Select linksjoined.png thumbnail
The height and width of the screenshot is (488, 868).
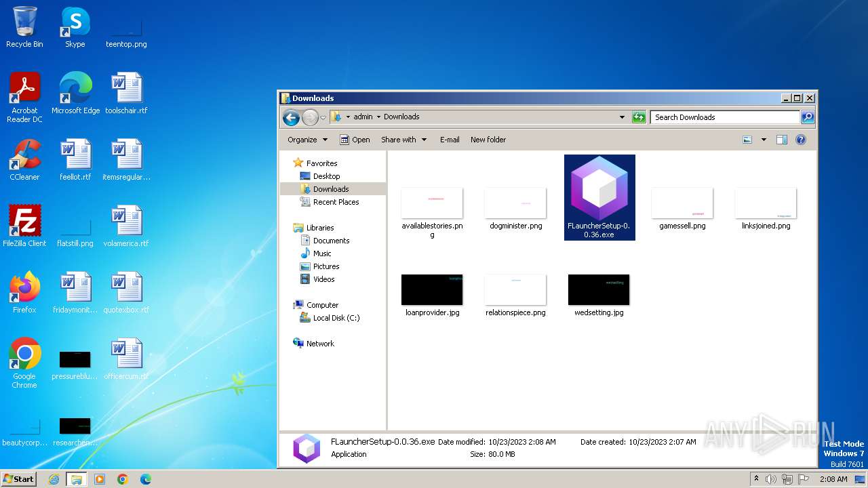coord(766,210)
